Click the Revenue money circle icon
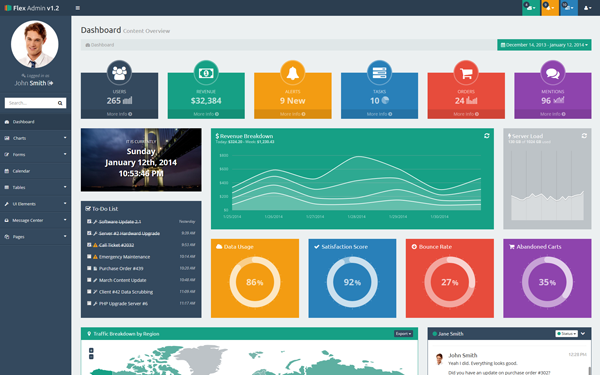The width and height of the screenshot is (600, 375). pyautogui.click(x=206, y=72)
